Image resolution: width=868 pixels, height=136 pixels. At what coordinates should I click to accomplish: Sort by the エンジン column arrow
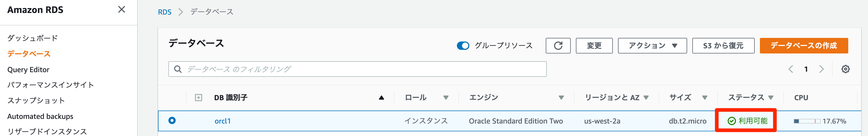coord(561,98)
